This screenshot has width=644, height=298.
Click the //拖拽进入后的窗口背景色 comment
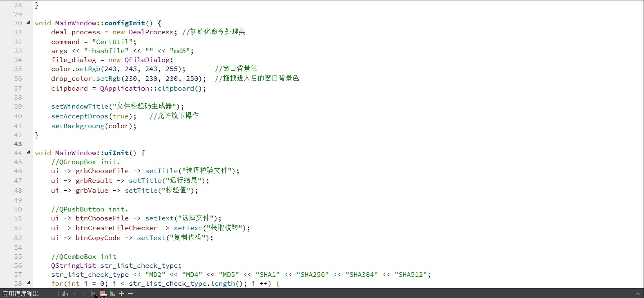[x=257, y=78]
